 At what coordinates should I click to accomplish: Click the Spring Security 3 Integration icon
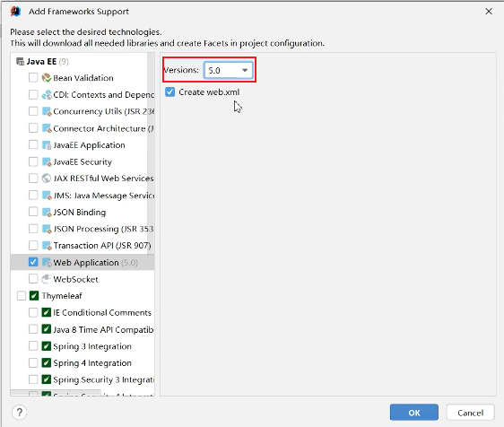(x=47, y=379)
